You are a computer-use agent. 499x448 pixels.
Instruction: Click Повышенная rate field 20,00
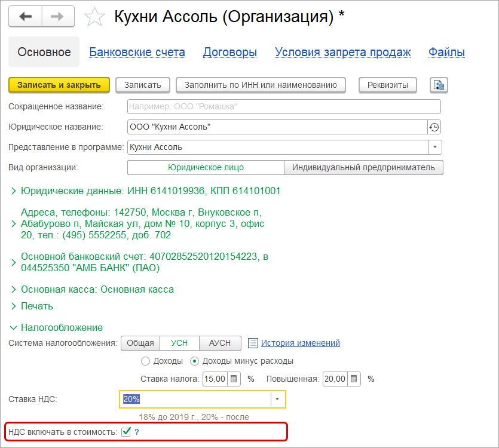pyautogui.click(x=335, y=379)
